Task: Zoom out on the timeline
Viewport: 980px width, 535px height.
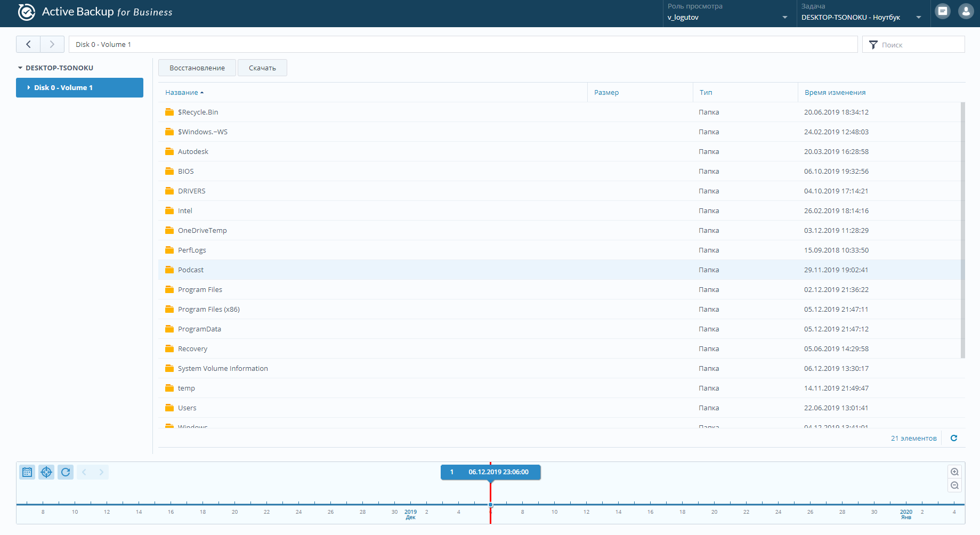Action: coord(954,485)
